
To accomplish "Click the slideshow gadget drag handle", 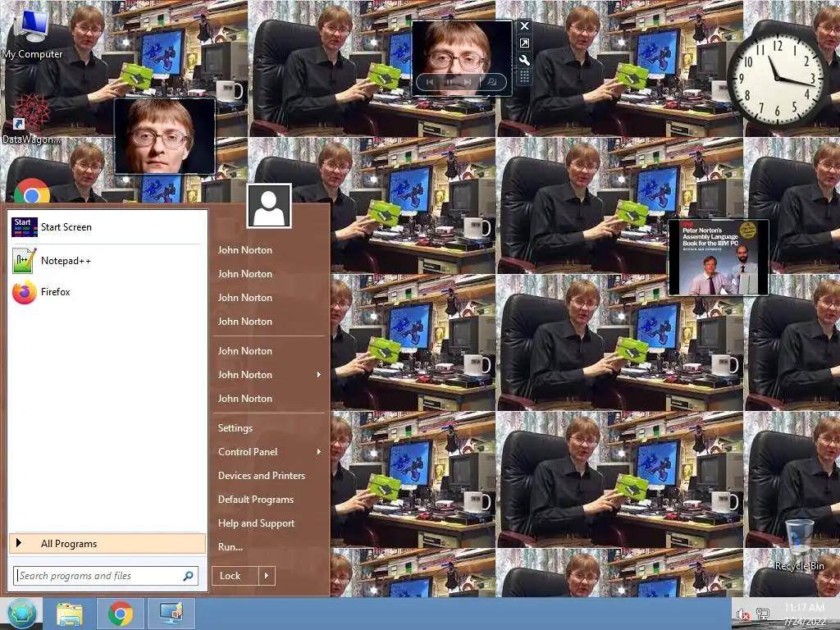I will click(524, 77).
